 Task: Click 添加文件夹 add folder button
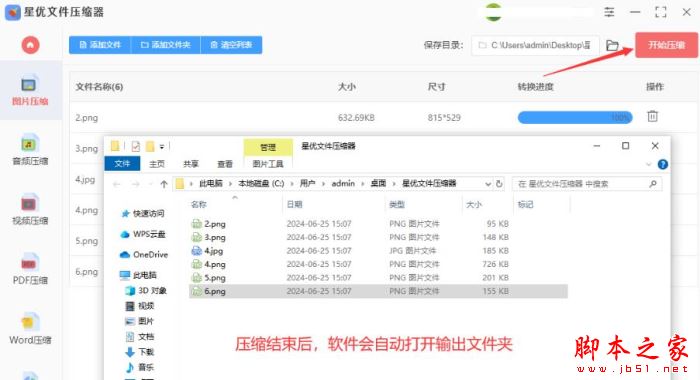pos(166,45)
